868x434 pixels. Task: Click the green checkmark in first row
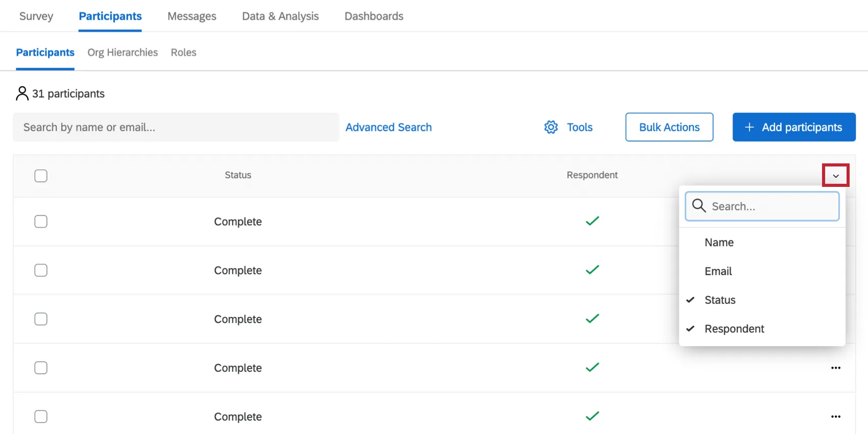click(592, 221)
